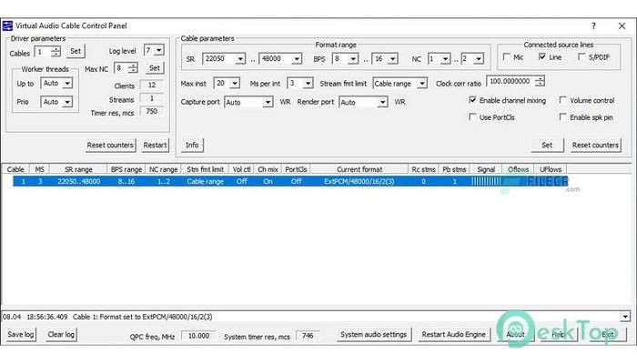This screenshot has width=637, height=364.
Task: Click the Help button at bottom
Action: tap(559, 334)
